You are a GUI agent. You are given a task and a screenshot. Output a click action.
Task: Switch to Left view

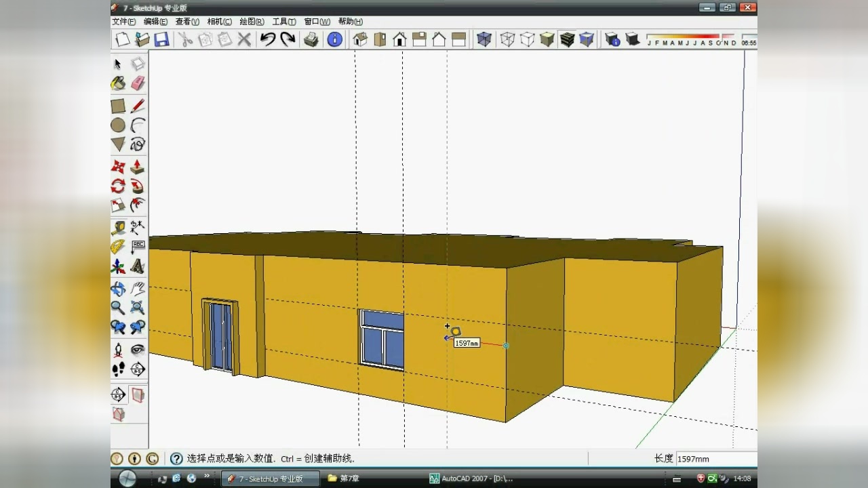458,39
